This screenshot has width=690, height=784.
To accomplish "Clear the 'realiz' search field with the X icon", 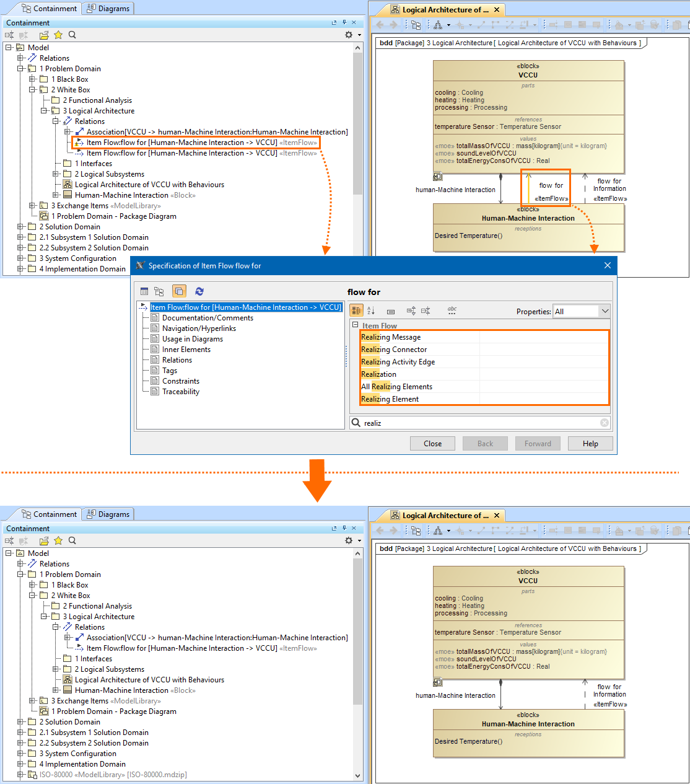I will coord(605,423).
